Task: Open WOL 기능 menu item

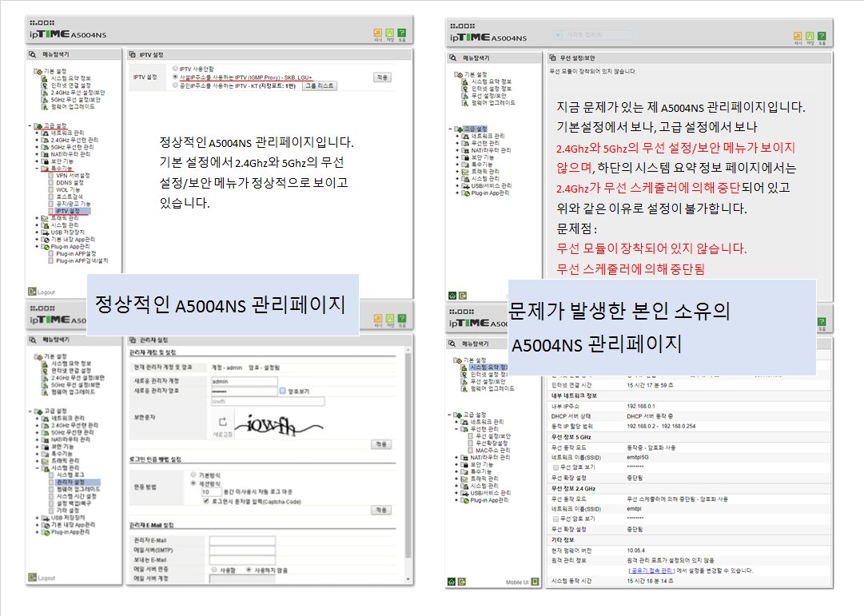Action: click(x=68, y=189)
